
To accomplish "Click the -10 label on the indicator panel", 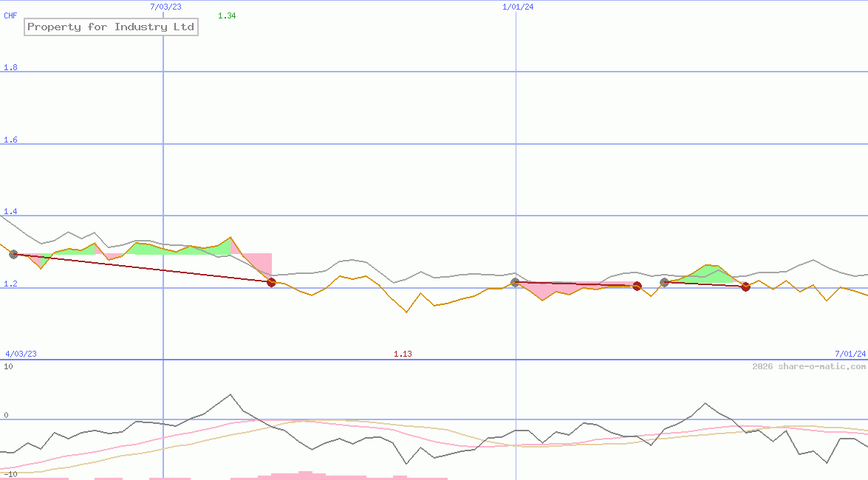I will 9,474.
